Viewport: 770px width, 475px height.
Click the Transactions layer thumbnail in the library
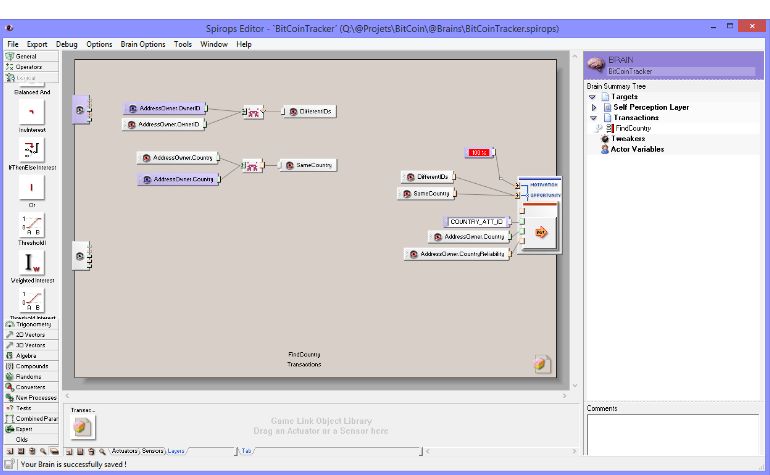tap(82, 427)
